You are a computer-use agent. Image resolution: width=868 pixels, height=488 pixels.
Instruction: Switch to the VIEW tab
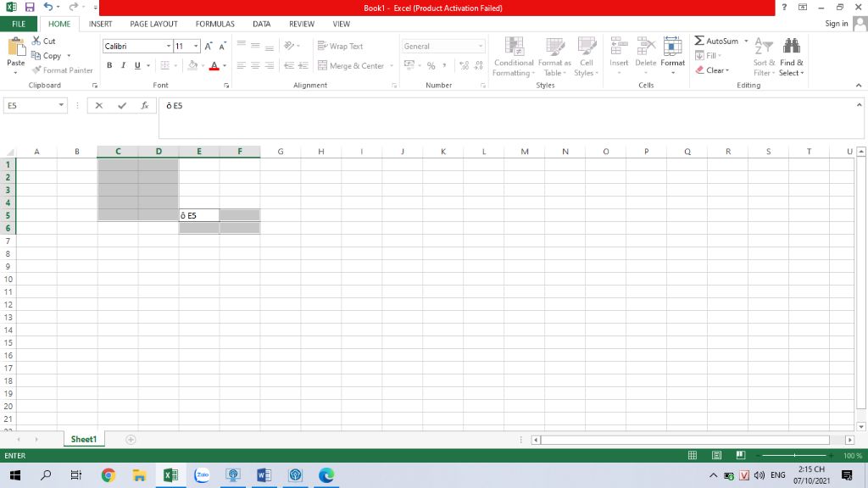pyautogui.click(x=341, y=24)
